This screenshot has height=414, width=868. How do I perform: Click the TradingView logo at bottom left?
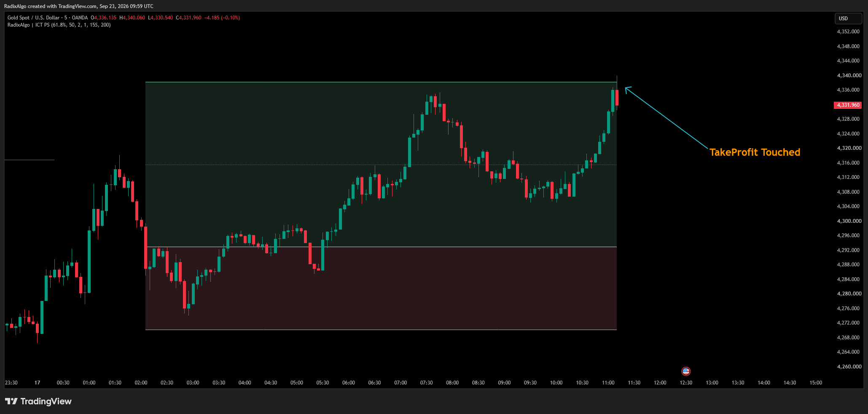coord(38,401)
